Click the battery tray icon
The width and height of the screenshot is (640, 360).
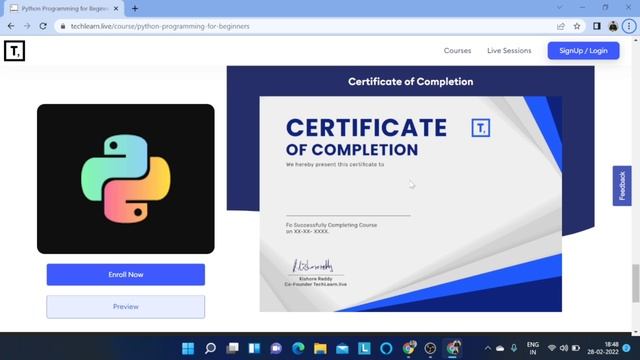tap(576, 348)
